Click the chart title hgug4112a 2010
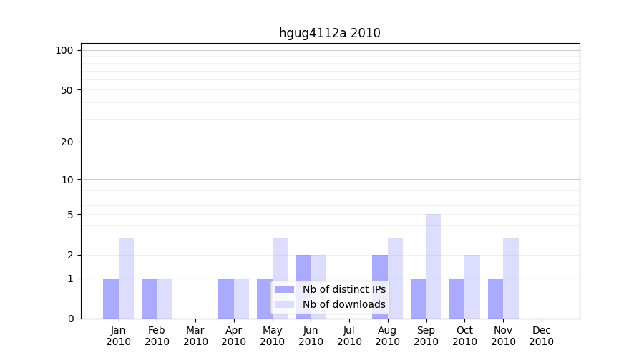The image size is (644, 358). tap(329, 33)
